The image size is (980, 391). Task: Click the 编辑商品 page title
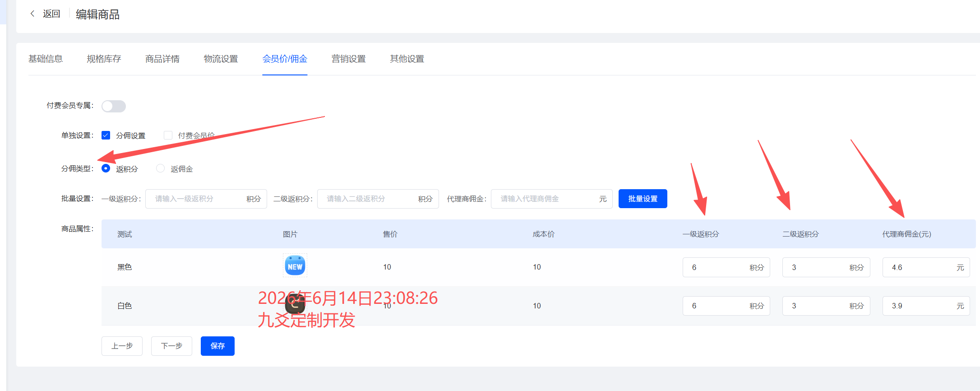(97, 14)
